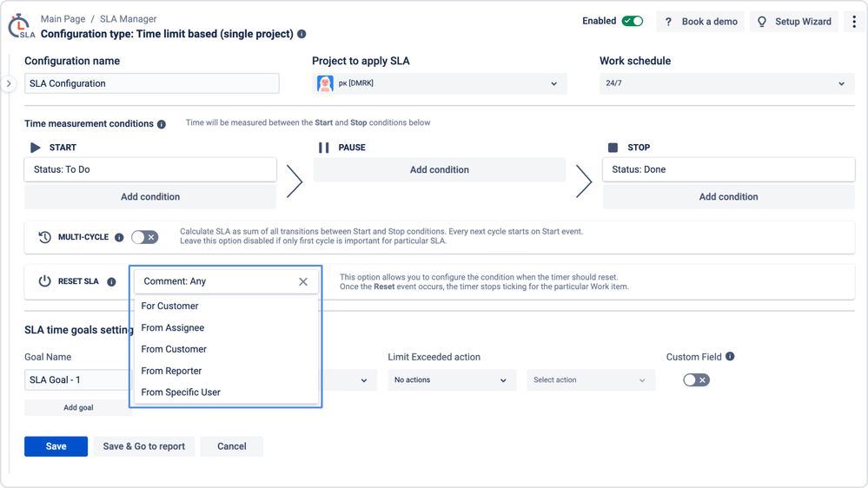
Task: Click the info icon beside Configuration type
Action: click(x=301, y=35)
